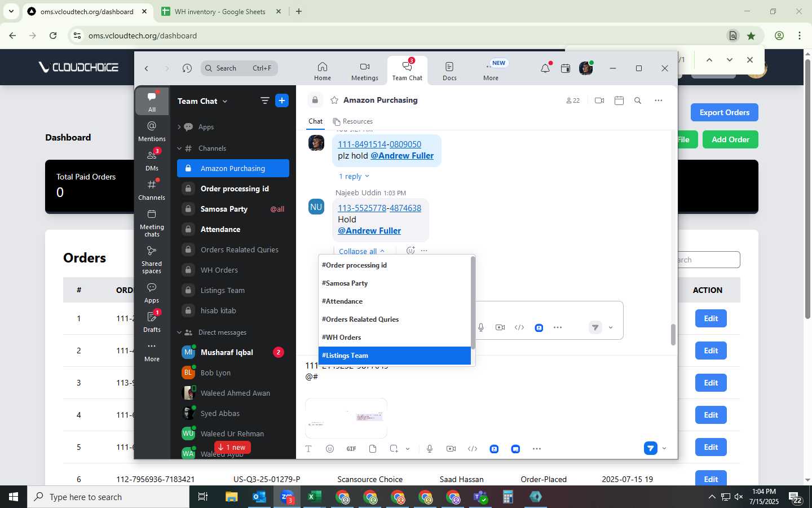812x508 pixels.
Task: Select #WH Orders in mention suggestions
Action: click(x=394, y=338)
